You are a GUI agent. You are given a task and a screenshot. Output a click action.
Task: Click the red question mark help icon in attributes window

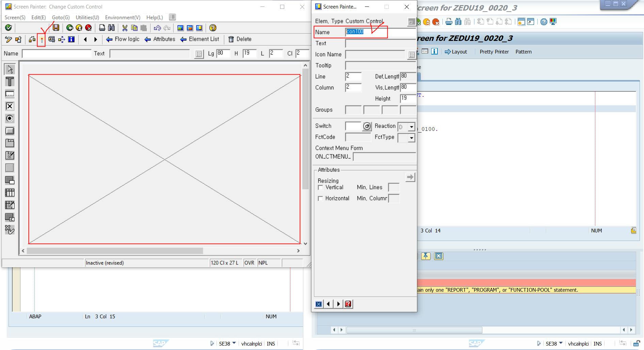point(348,304)
